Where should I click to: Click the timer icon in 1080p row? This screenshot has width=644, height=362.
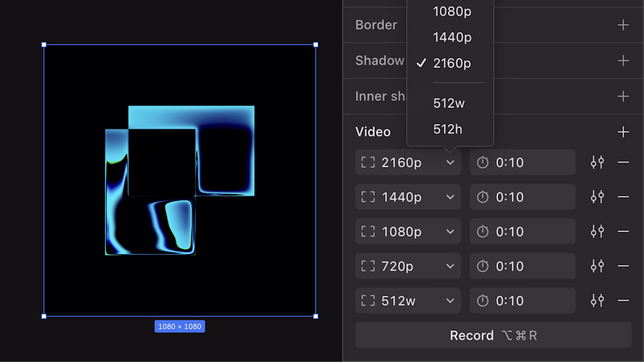pyautogui.click(x=482, y=232)
